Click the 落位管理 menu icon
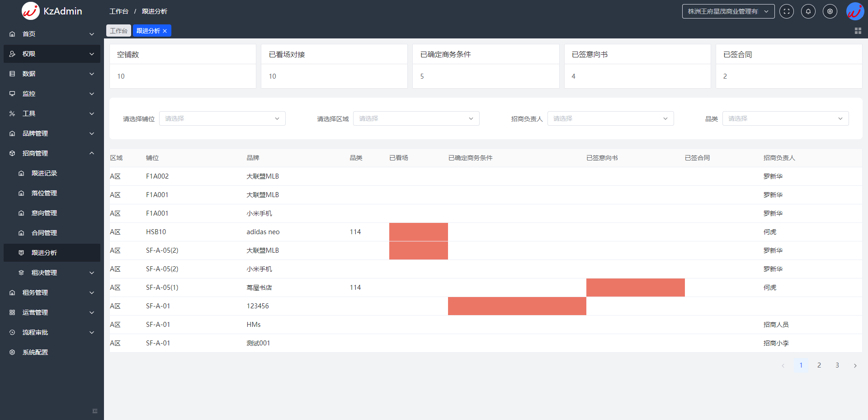This screenshot has width=868, height=420. click(21, 193)
